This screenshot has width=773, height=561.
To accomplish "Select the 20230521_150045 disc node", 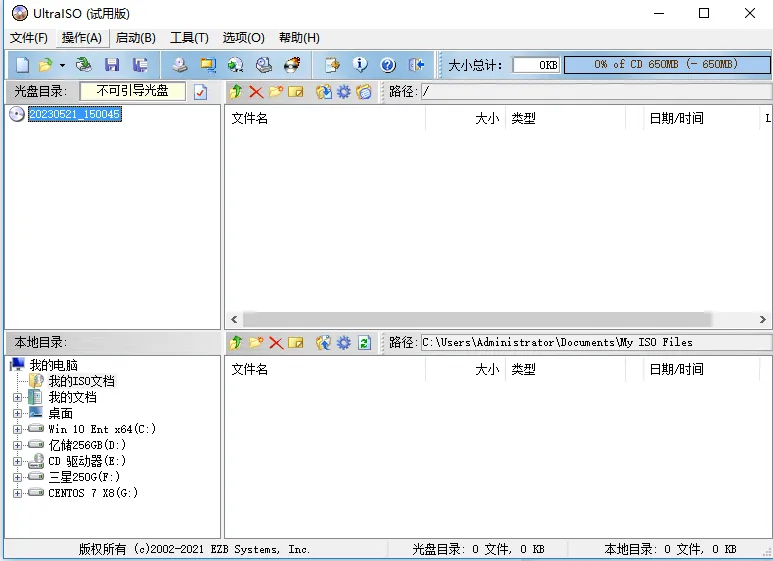I will (74, 114).
